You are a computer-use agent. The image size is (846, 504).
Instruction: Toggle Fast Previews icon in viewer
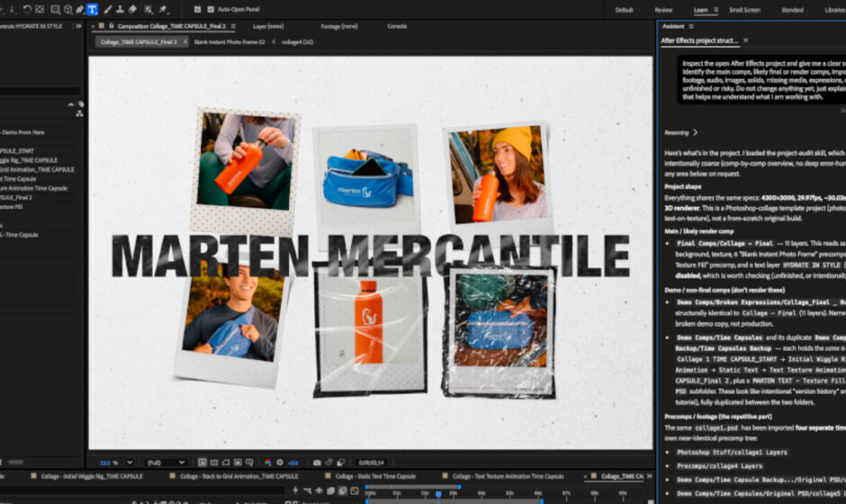(x=202, y=463)
